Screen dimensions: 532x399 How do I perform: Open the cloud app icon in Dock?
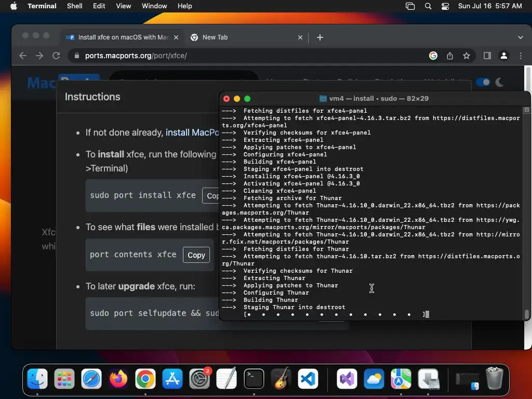374,379
